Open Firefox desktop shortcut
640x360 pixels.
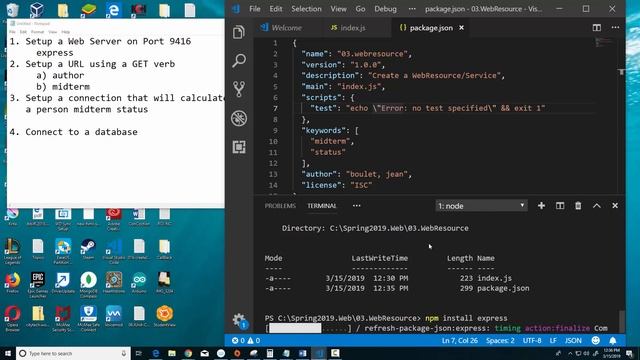[x=12, y=282]
